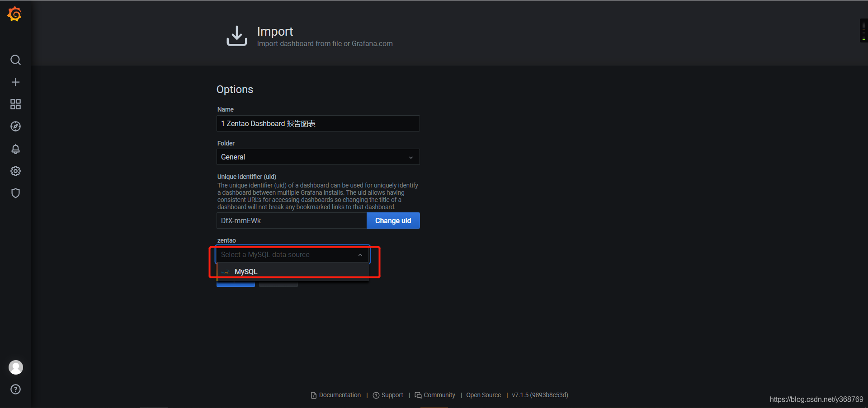The image size is (868, 408).
Task: Open the Dashboards grid icon
Action: (15, 104)
